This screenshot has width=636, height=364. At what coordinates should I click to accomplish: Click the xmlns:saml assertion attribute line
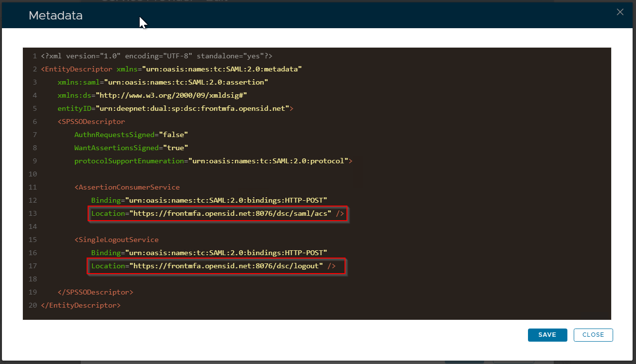click(163, 82)
